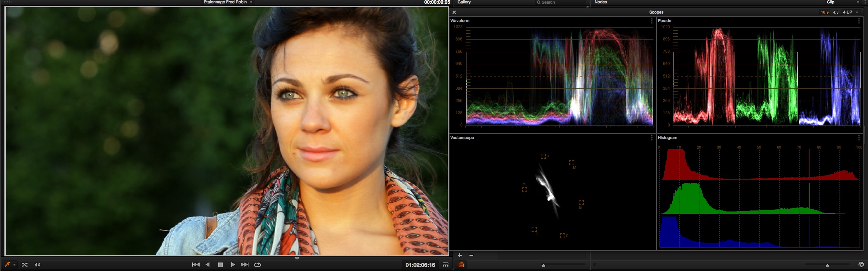This screenshot has width=868, height=271.
Task: Click the double-chevron collapse arrows
Action: click(x=595, y=265)
